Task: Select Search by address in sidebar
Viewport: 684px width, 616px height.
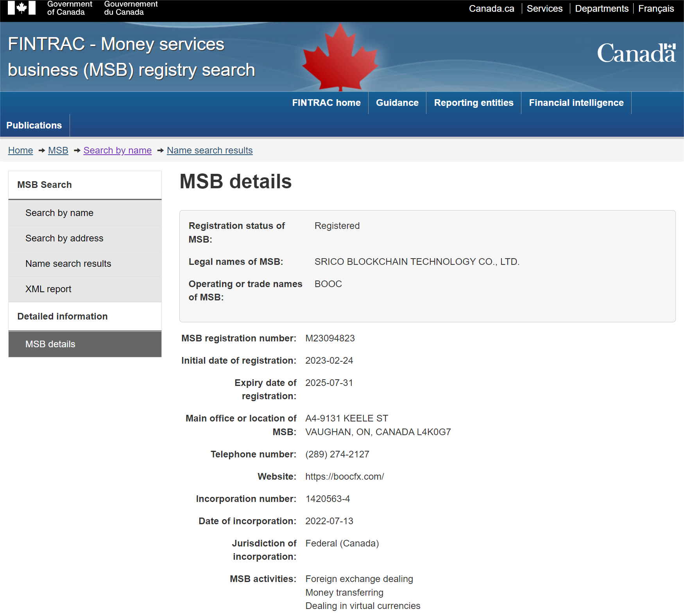Action: click(x=85, y=238)
